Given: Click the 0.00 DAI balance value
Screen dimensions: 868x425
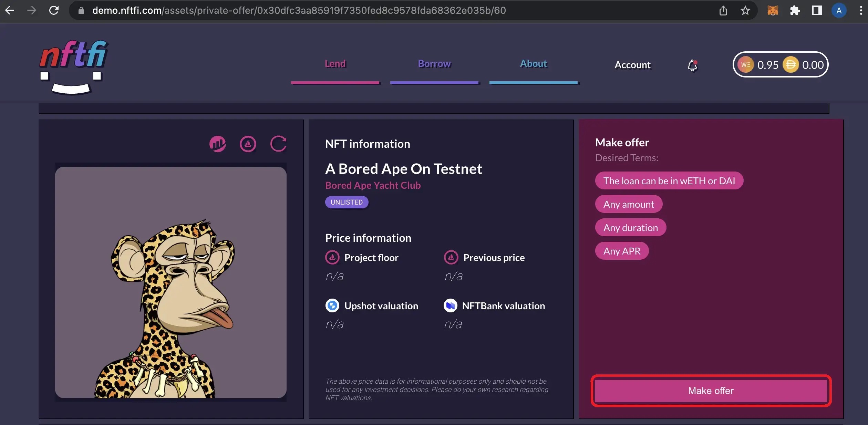Looking at the screenshot, I should (813, 65).
